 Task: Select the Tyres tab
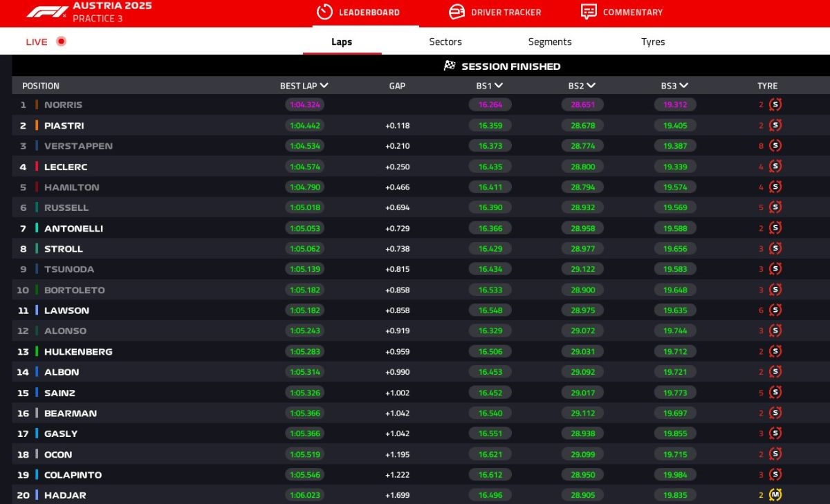click(653, 41)
